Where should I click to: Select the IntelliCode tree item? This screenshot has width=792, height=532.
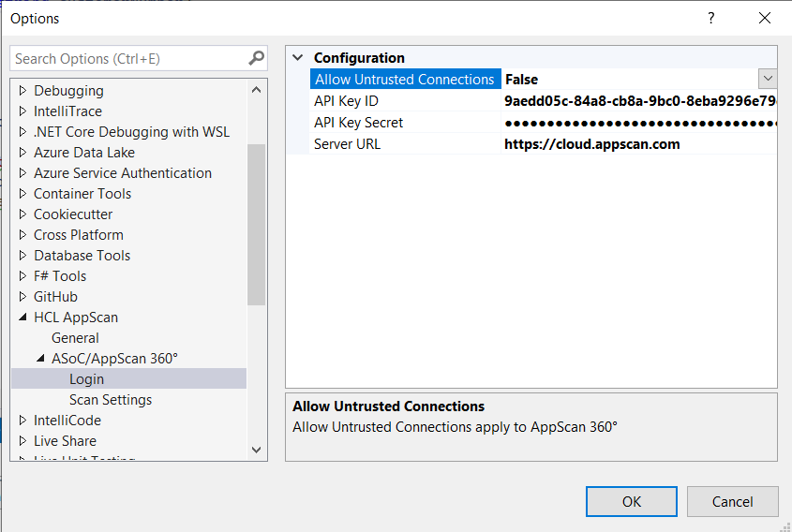pyautogui.click(x=67, y=420)
